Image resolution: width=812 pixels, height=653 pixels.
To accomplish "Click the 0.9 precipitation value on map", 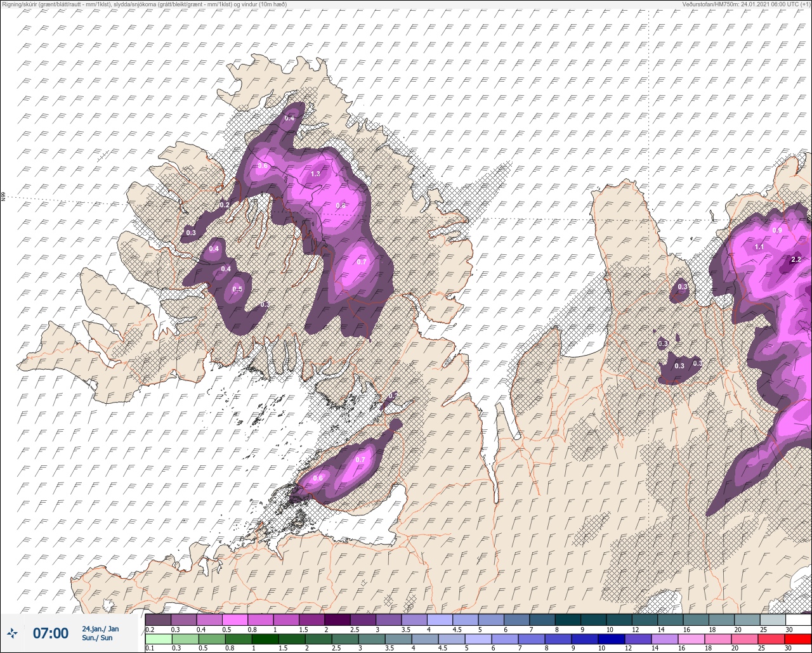I will (x=777, y=230).
